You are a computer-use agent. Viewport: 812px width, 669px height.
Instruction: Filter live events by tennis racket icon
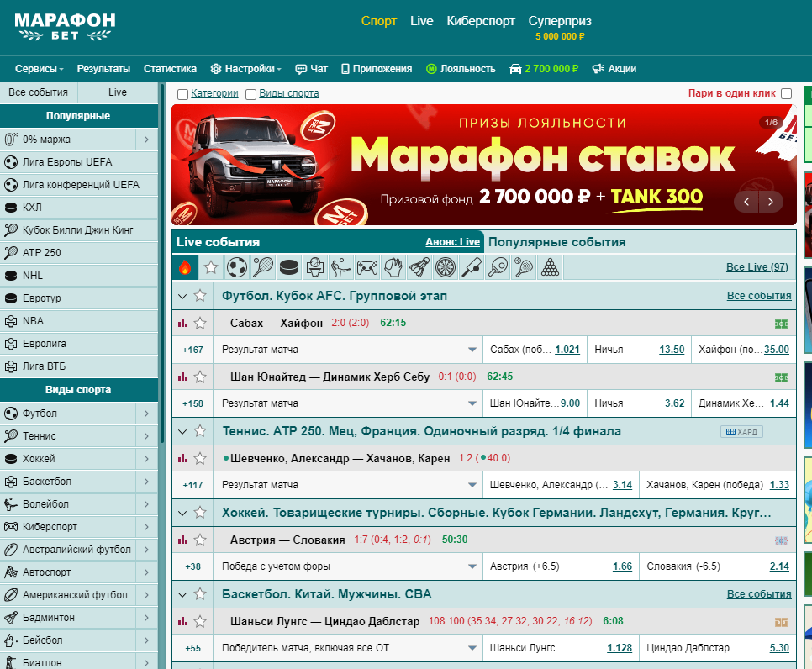point(263,267)
